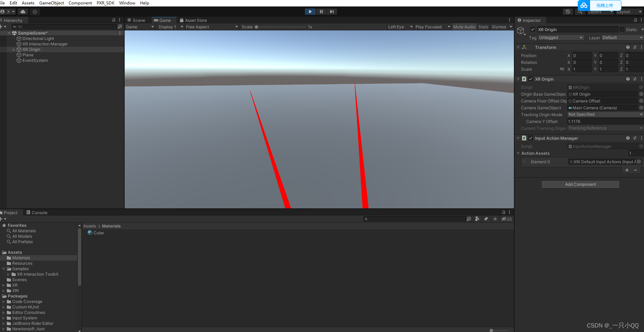Open the Left Eye dropdown
Screen dimensions: 644x332
pyautogui.click(x=400, y=27)
